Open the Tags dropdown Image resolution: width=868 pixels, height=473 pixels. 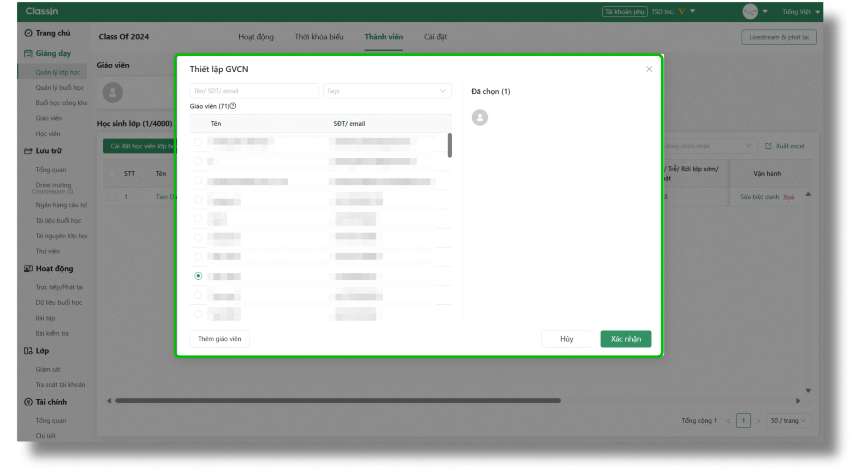387,91
